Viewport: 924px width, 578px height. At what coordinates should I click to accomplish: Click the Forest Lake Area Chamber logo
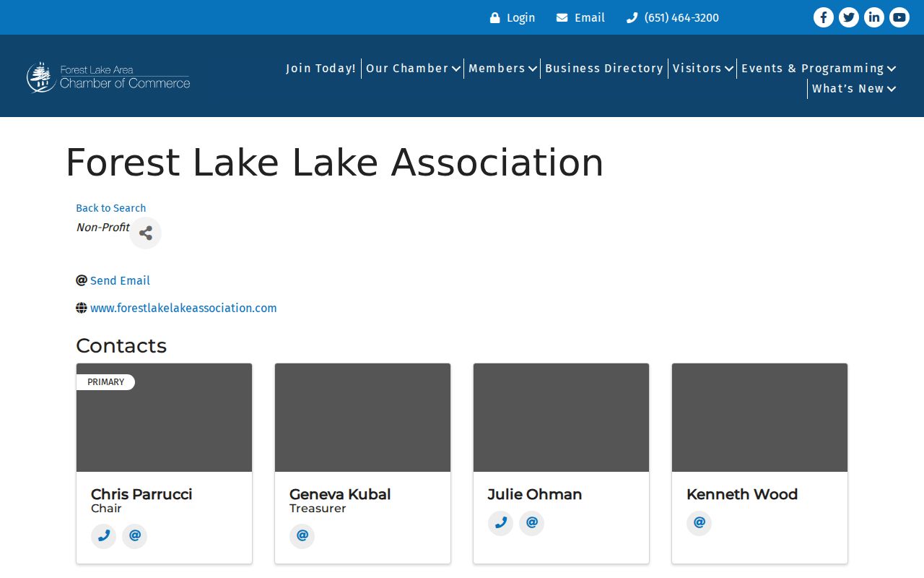108,77
